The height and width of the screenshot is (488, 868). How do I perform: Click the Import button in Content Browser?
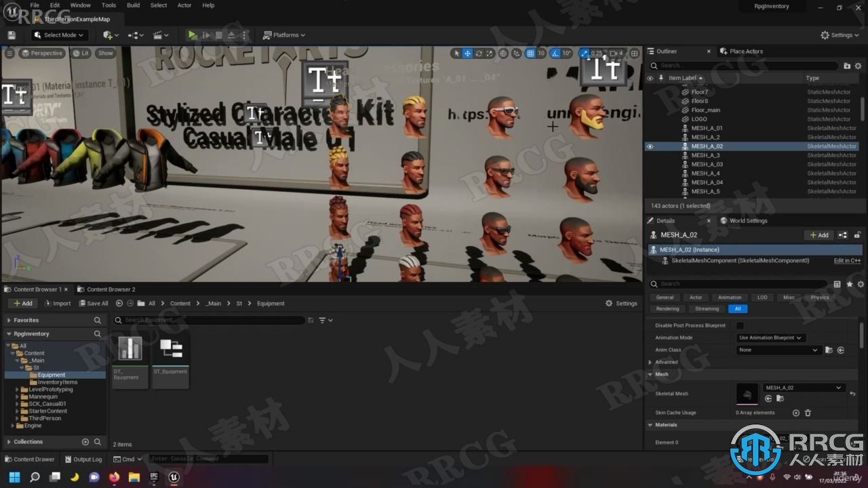(x=57, y=303)
